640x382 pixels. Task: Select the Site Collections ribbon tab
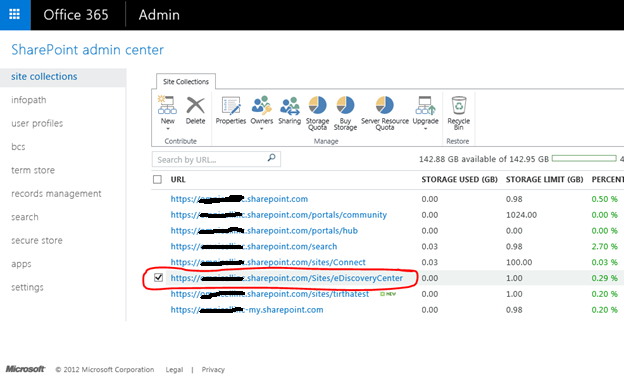pyautogui.click(x=186, y=82)
